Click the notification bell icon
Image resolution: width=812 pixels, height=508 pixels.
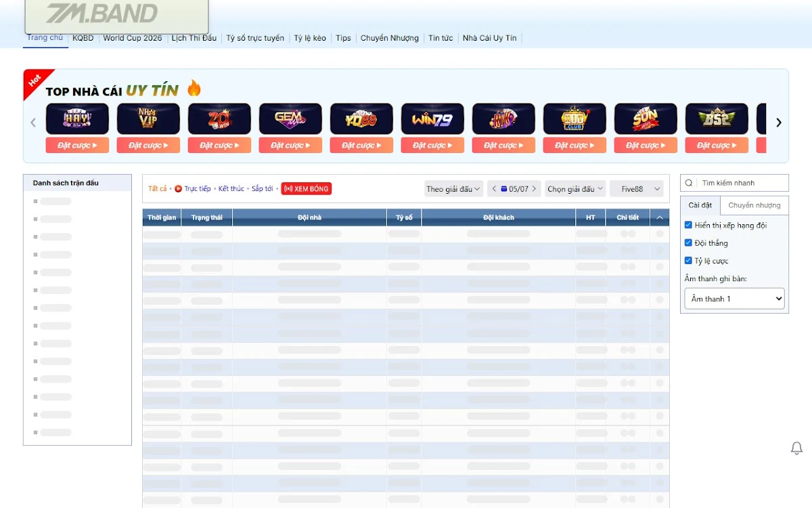(x=796, y=448)
